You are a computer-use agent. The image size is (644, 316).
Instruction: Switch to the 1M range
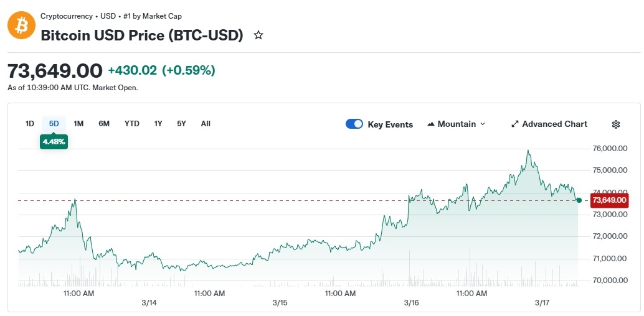(78, 124)
